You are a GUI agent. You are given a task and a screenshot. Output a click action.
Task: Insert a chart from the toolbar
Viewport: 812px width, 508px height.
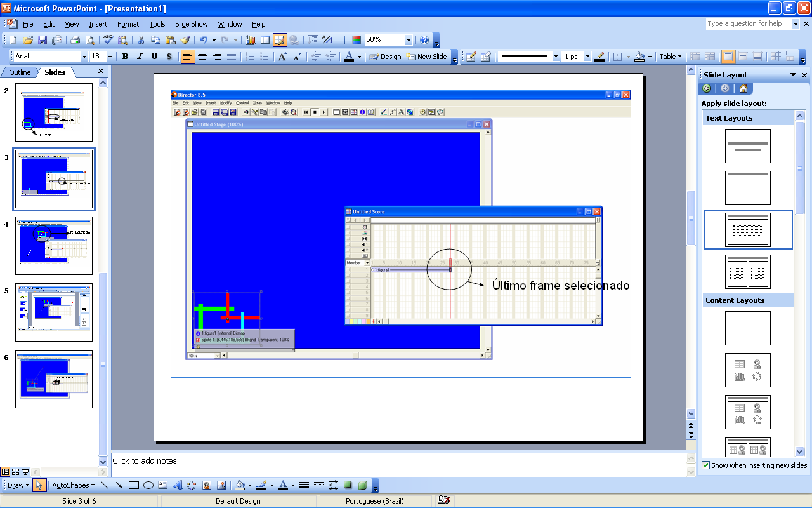[x=251, y=40]
